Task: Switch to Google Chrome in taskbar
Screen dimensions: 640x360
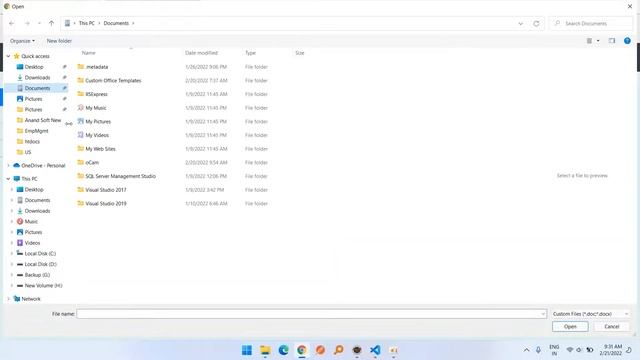Action: click(302, 350)
